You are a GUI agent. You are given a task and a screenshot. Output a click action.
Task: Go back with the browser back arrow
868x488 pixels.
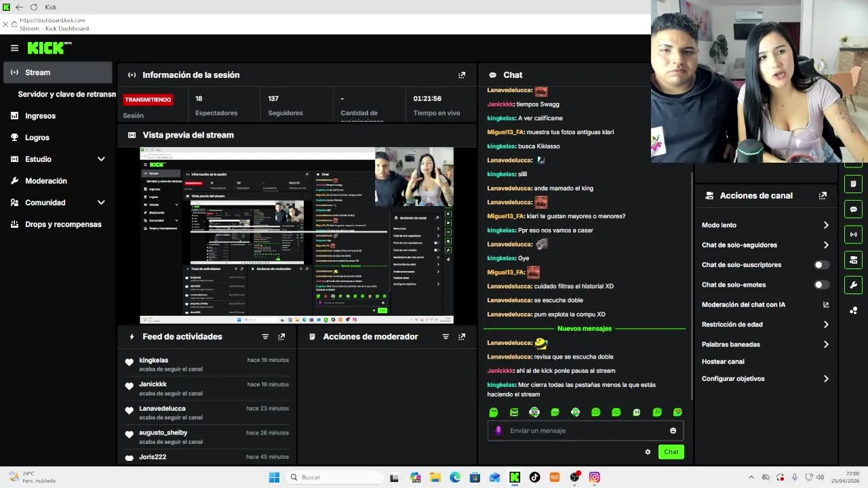(x=19, y=7)
